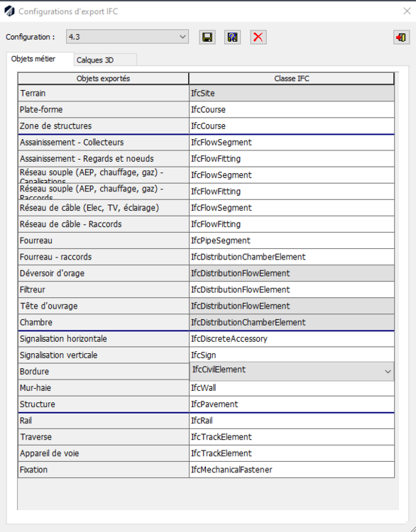Delete configuration using the red X icon
The width and height of the screenshot is (416, 532).
tap(258, 37)
